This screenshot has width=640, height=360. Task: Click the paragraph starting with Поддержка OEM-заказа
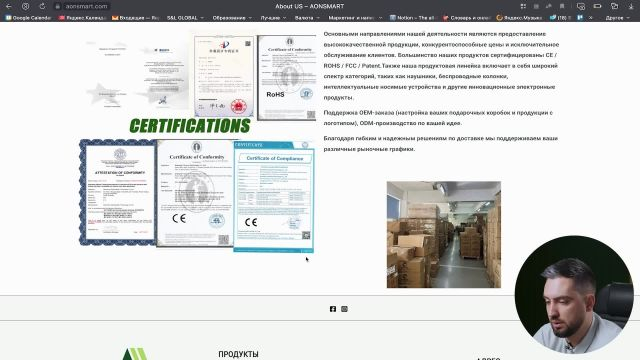(438, 118)
